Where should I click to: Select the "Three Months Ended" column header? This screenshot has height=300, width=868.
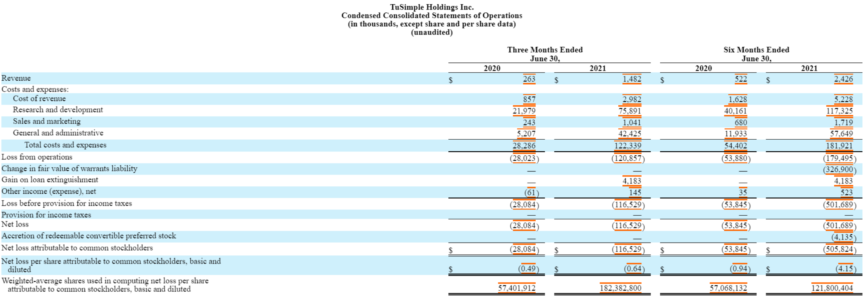click(x=545, y=50)
